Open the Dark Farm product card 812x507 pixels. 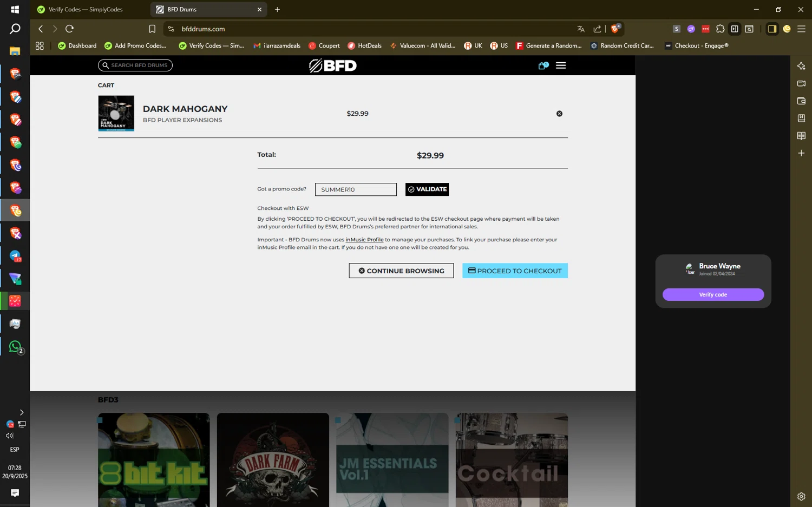click(273, 460)
